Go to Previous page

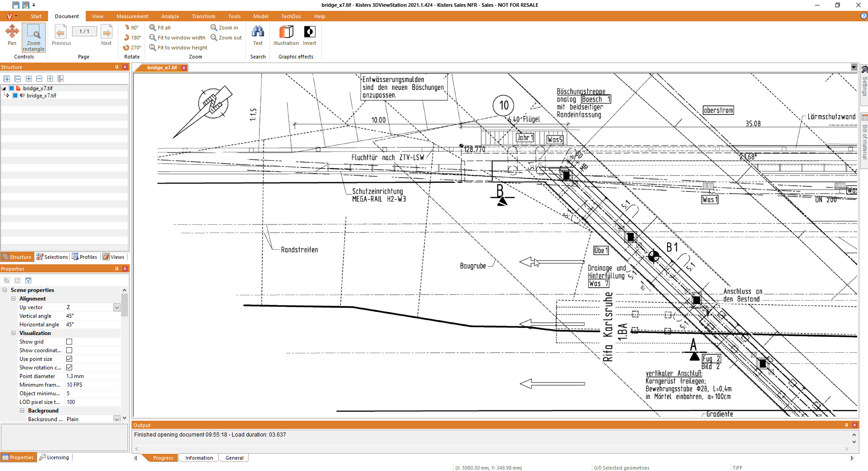pyautogui.click(x=61, y=35)
